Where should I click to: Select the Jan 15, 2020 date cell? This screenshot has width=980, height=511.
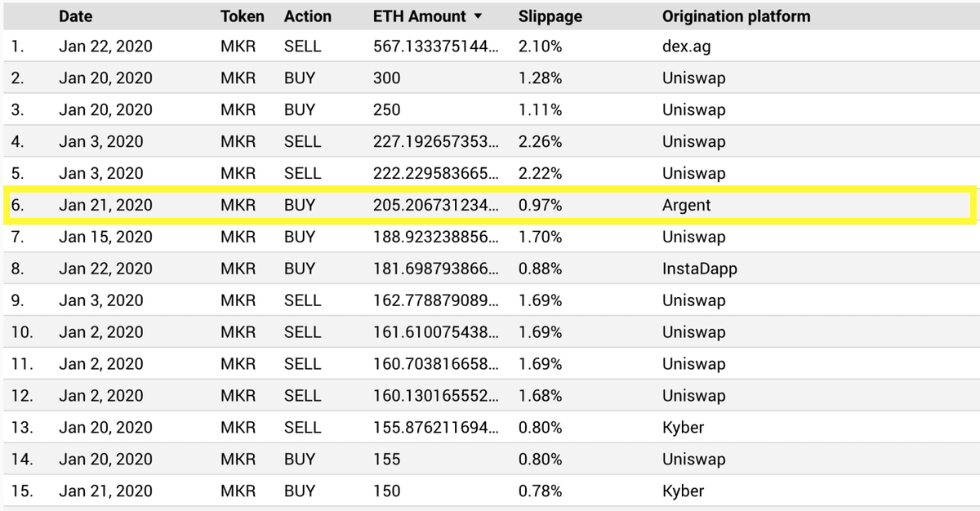click(105, 238)
